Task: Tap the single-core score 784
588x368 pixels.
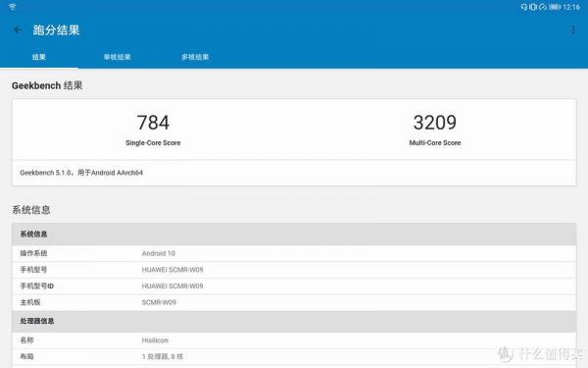Action: tap(153, 123)
